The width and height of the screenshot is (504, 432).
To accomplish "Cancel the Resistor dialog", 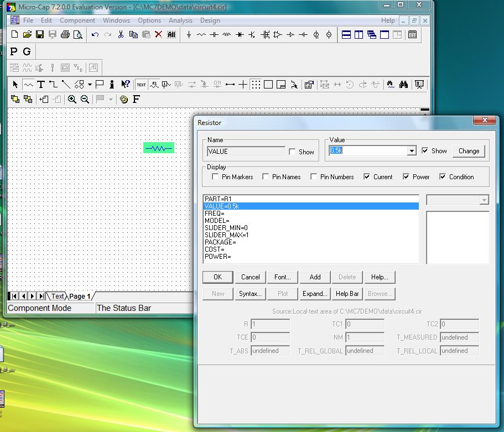I will pyautogui.click(x=251, y=277).
